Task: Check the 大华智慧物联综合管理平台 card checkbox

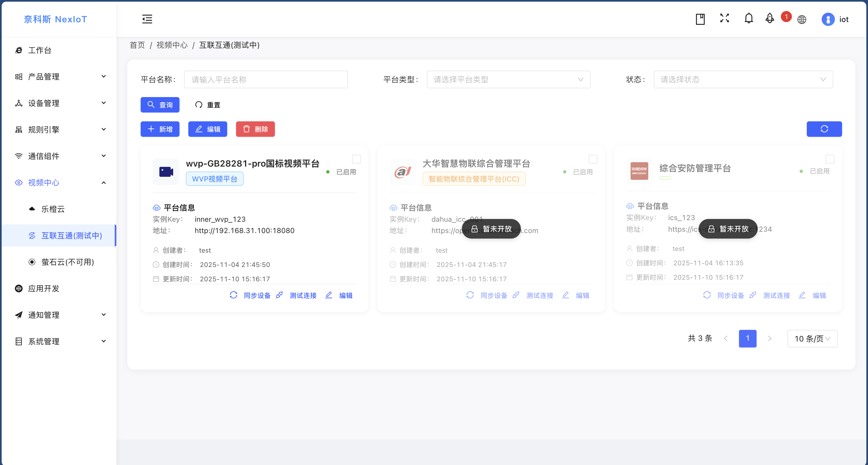Action: 593,159
